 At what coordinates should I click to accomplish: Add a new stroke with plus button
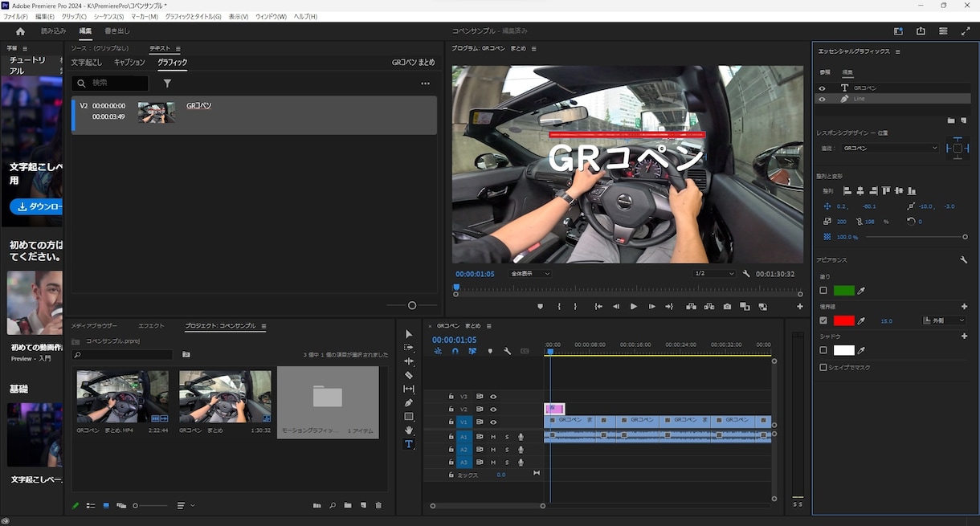point(964,307)
